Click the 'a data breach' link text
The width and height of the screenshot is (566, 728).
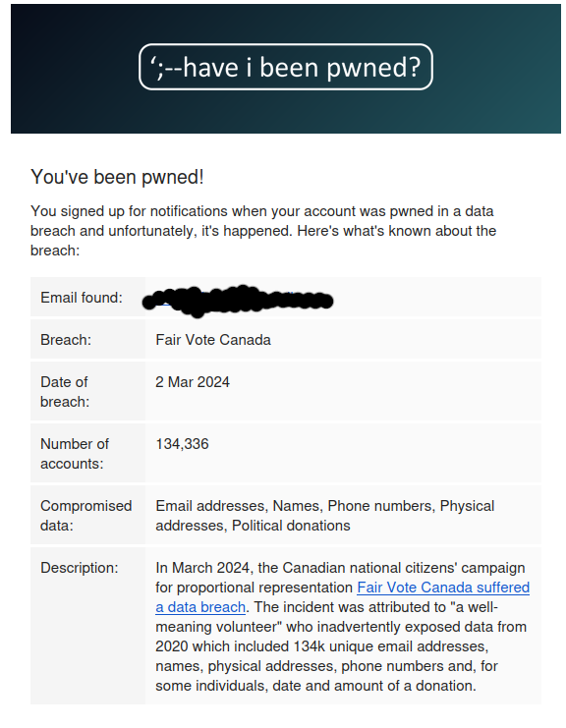coord(200,607)
